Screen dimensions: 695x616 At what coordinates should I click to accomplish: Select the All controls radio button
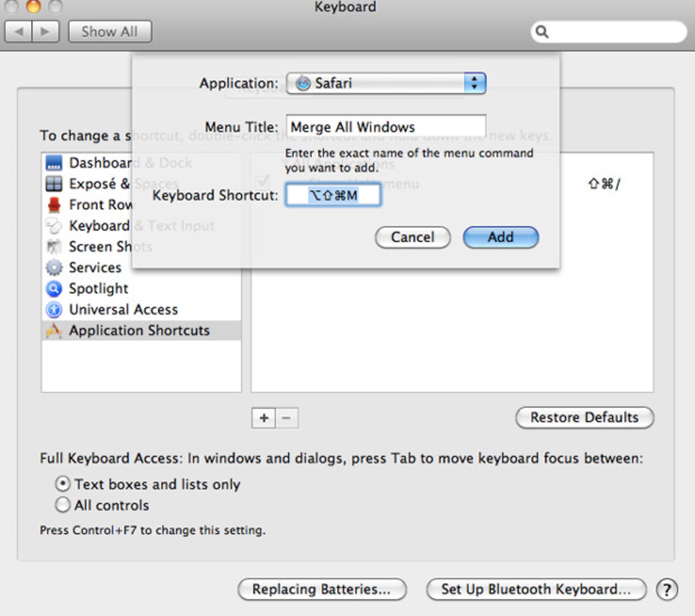[x=63, y=505]
